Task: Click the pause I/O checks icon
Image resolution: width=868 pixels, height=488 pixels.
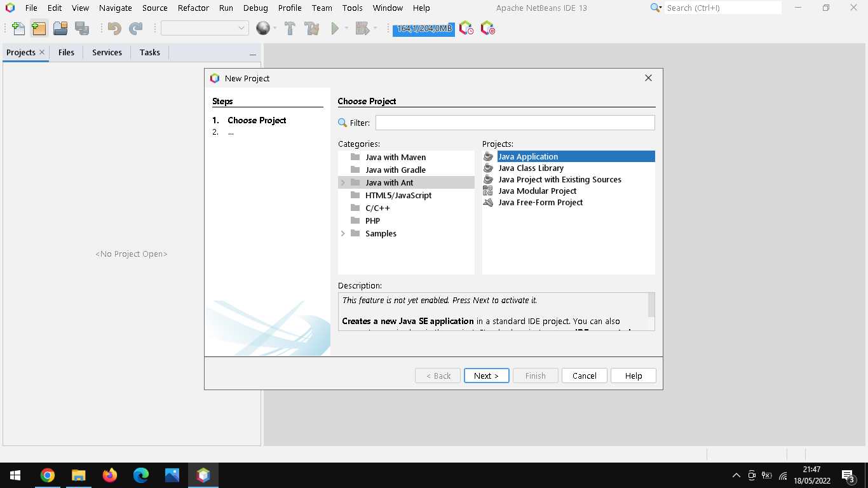Action: (487, 28)
